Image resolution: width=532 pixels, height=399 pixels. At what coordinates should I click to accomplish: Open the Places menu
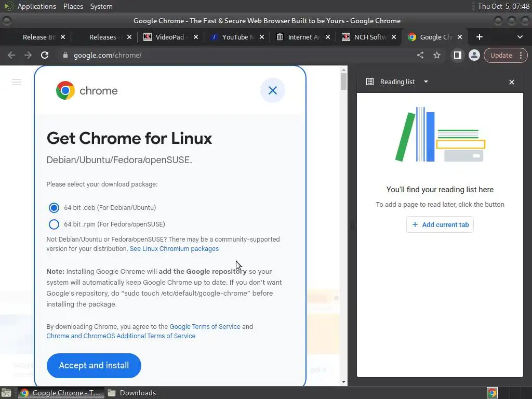click(x=73, y=6)
